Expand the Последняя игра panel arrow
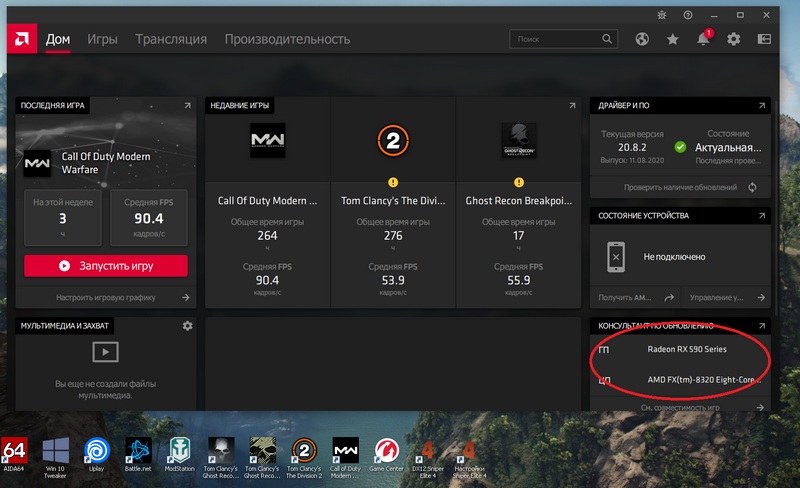Screen dimensions: 800x488 187,106
